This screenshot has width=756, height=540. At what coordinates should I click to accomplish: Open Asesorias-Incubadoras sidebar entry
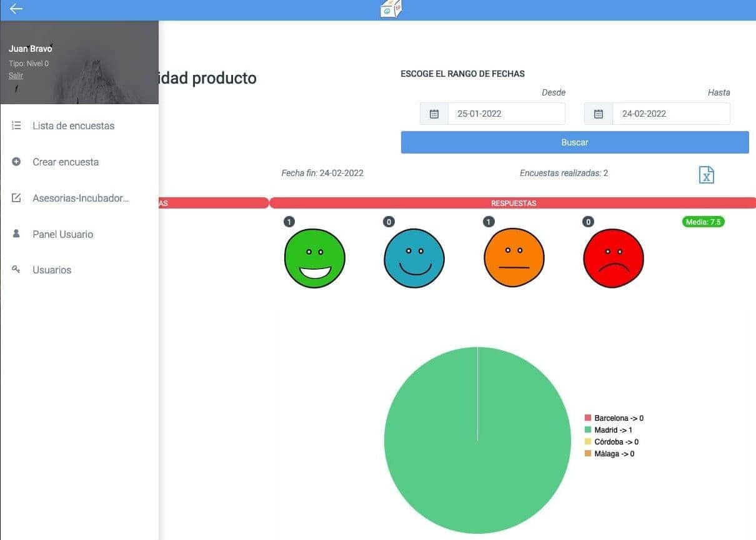(x=81, y=198)
